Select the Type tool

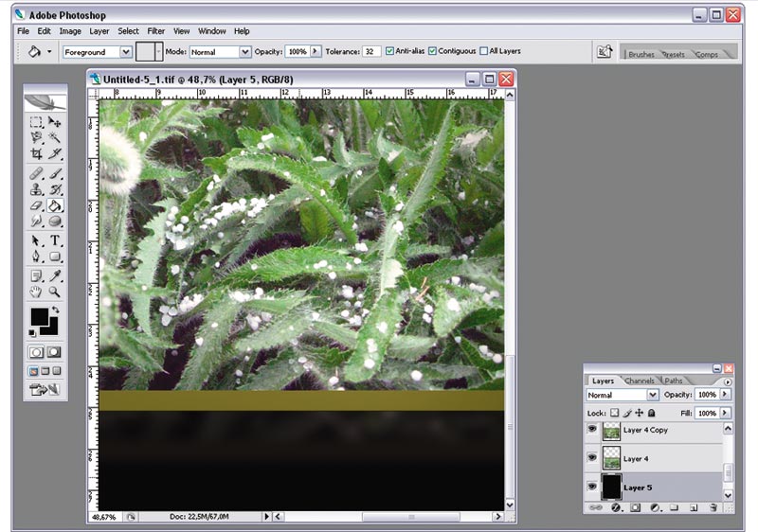[55, 239]
